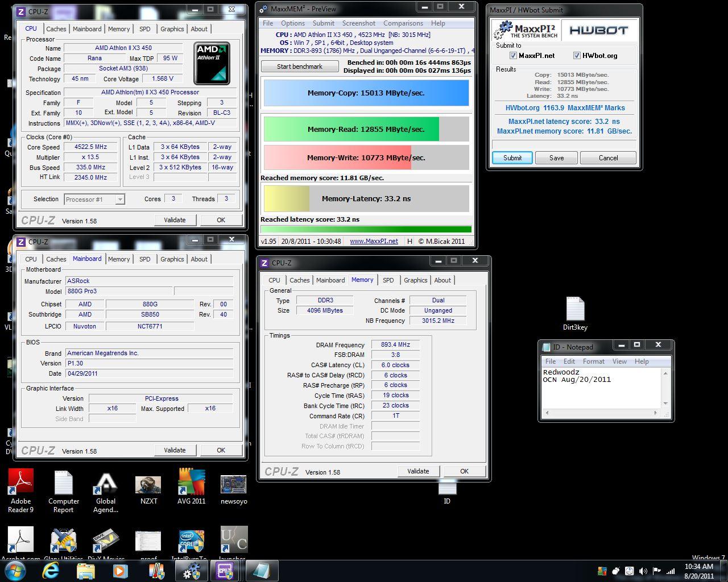Open the Windows Start orb
The width and height of the screenshot is (728, 582).
point(15,571)
